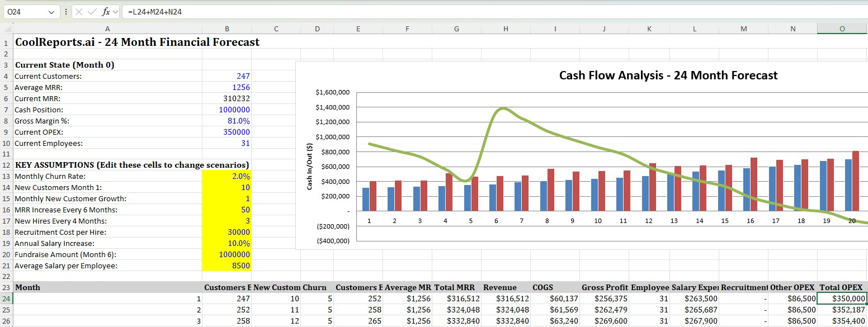Click the Total OPEX cell $354,400
The image size is (868, 327).
(842, 321)
